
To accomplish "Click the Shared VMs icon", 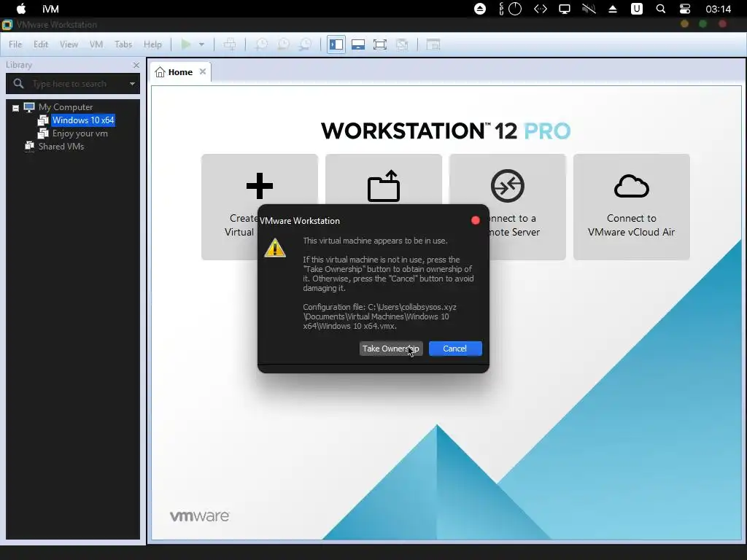I will (x=29, y=146).
